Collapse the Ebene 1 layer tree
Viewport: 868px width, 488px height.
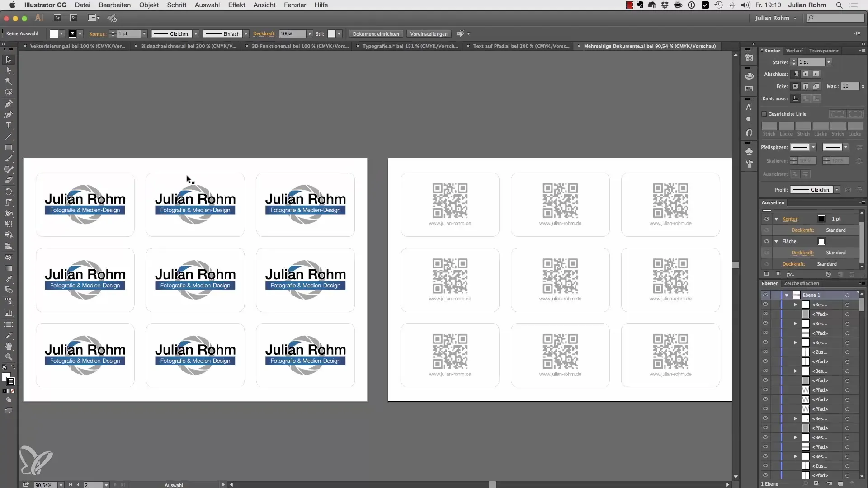tap(787, 295)
